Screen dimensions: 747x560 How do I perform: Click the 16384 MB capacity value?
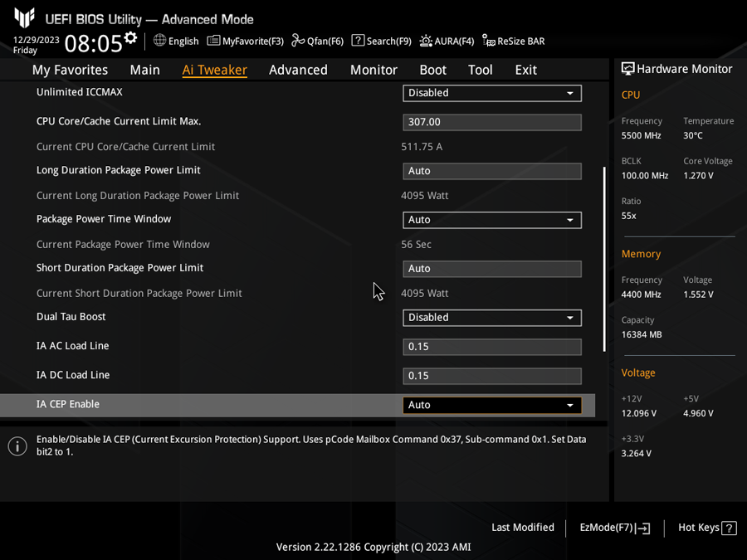[642, 335]
